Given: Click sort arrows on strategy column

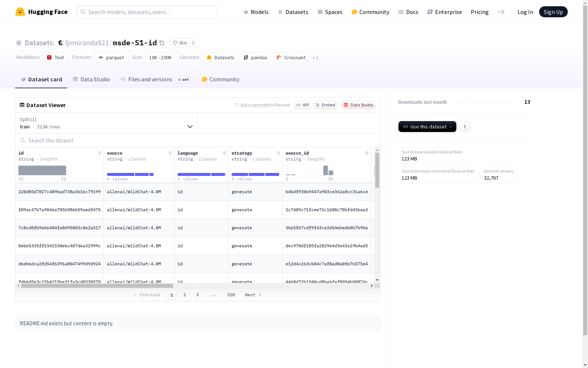Looking at the screenshot, I should click(278, 153).
